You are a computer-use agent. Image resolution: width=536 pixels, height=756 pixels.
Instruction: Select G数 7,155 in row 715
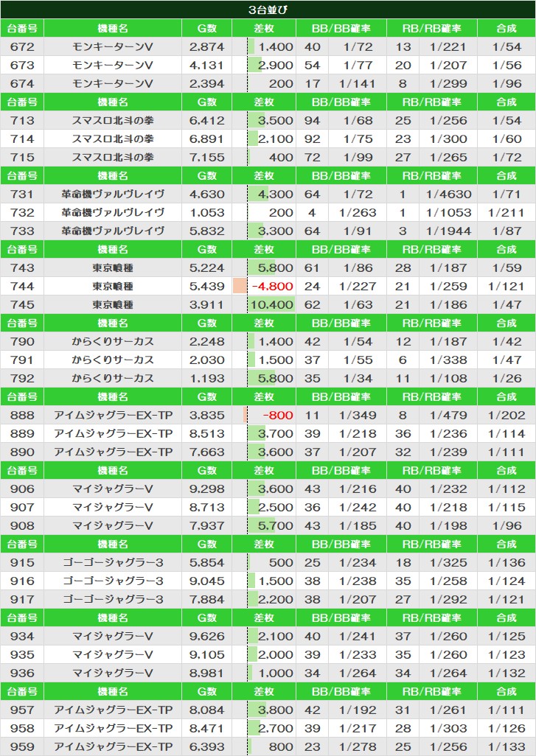point(206,157)
